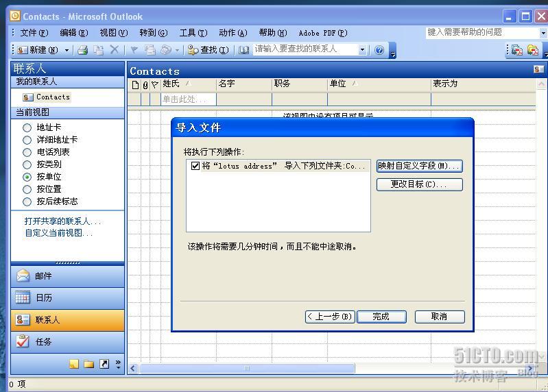Open the Reply flag dropdown arrow
The height and width of the screenshot is (392, 548).
click(x=177, y=51)
